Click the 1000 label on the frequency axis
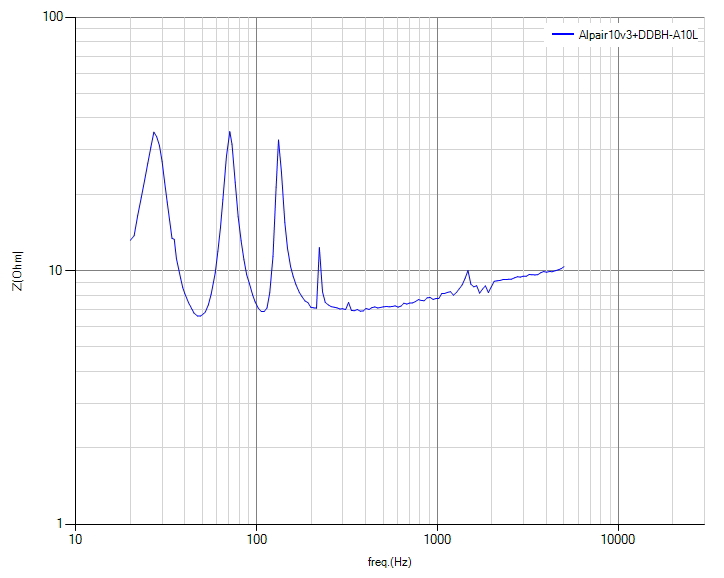Screen dimensions: 724x578 [x=437, y=539]
